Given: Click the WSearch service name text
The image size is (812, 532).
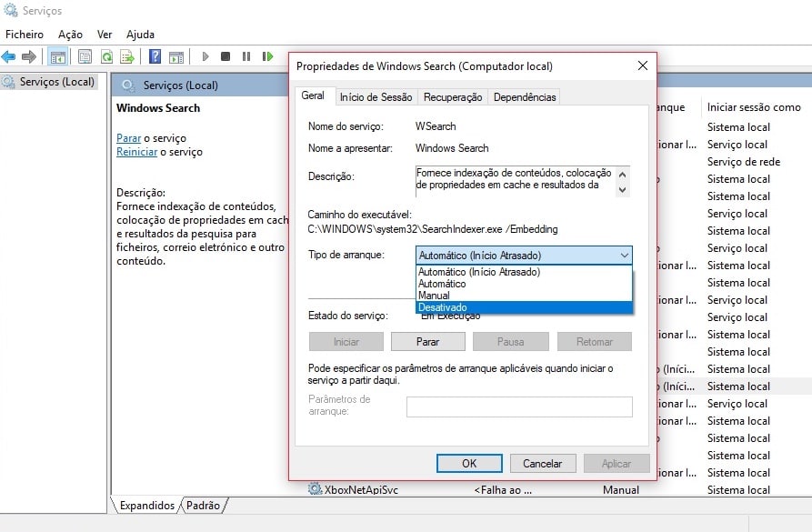Looking at the screenshot, I should 436,125.
